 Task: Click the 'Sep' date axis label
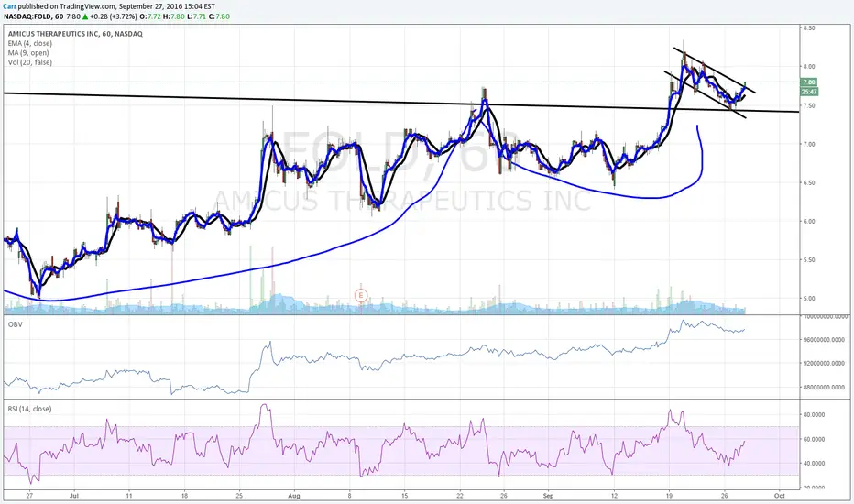click(548, 496)
